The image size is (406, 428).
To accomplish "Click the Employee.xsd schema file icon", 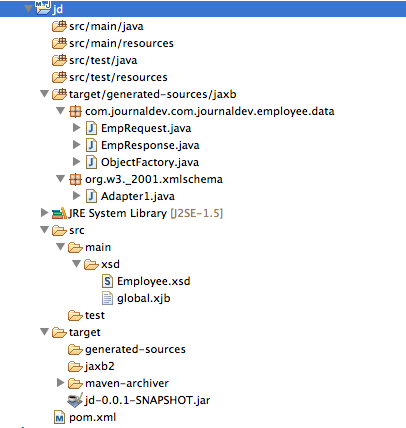I will click(x=107, y=281).
